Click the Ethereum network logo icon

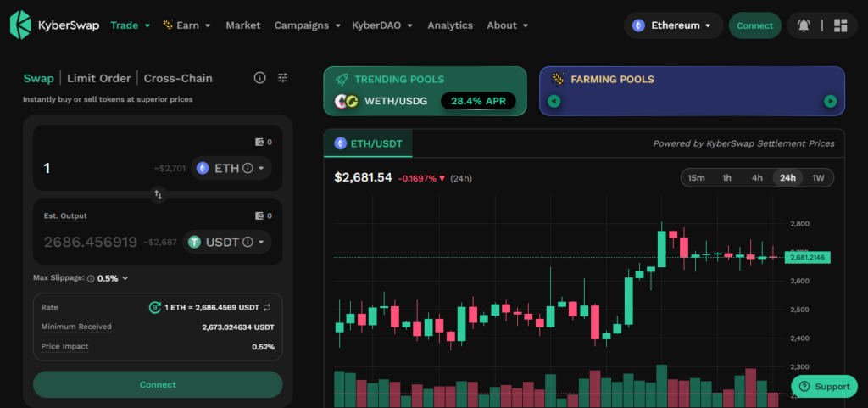coord(639,25)
